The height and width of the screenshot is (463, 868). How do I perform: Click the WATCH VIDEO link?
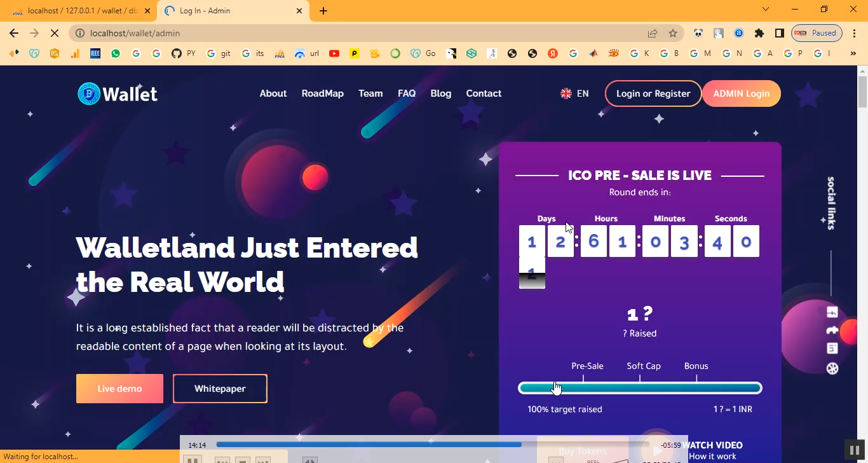(x=712, y=445)
